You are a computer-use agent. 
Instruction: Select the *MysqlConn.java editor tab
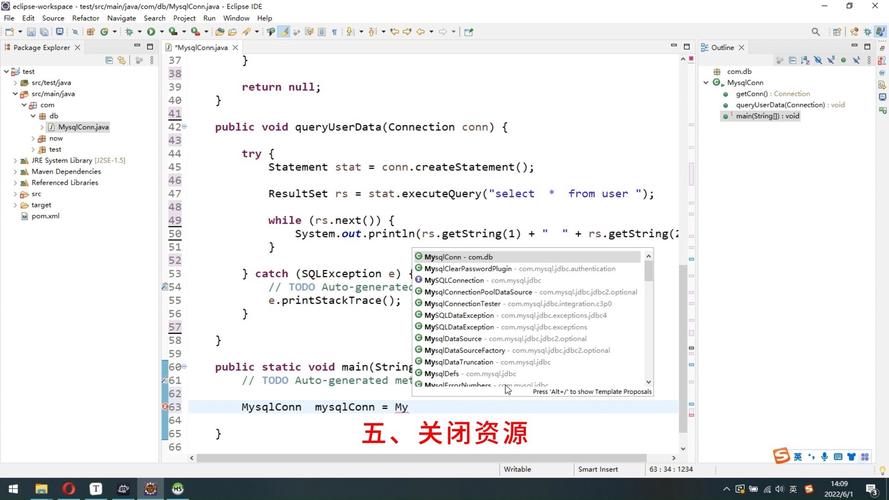pos(201,48)
